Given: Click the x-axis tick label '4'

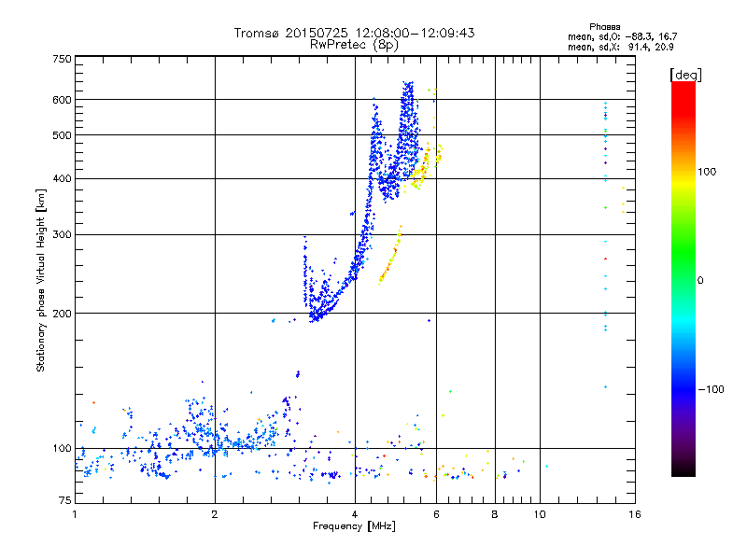Looking at the screenshot, I should (355, 514).
